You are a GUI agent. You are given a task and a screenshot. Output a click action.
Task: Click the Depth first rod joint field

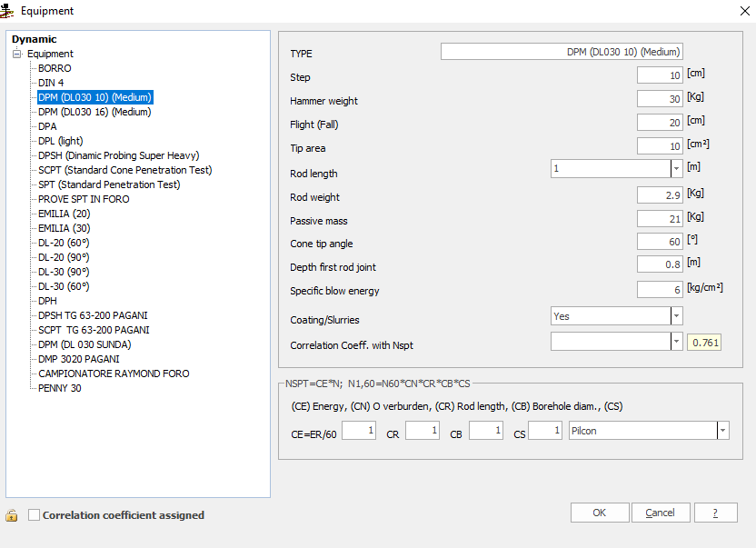tap(660, 264)
